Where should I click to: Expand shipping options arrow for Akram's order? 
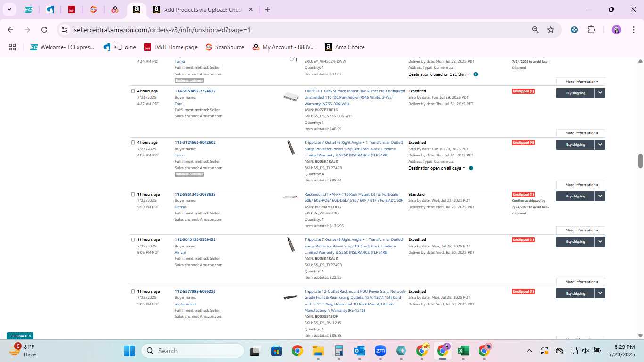pyautogui.click(x=600, y=242)
